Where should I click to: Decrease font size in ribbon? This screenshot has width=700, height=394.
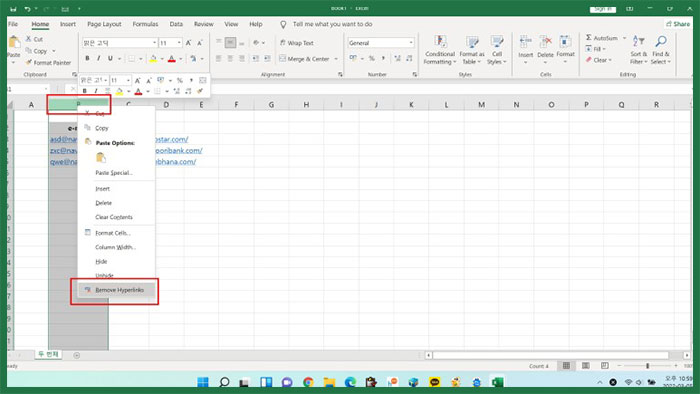point(200,43)
